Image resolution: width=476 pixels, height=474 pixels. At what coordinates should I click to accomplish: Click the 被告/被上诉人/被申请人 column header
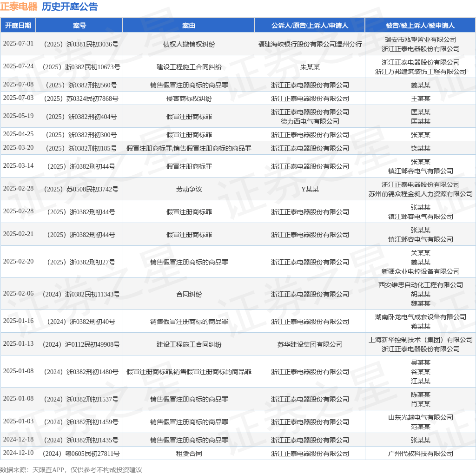point(420,26)
